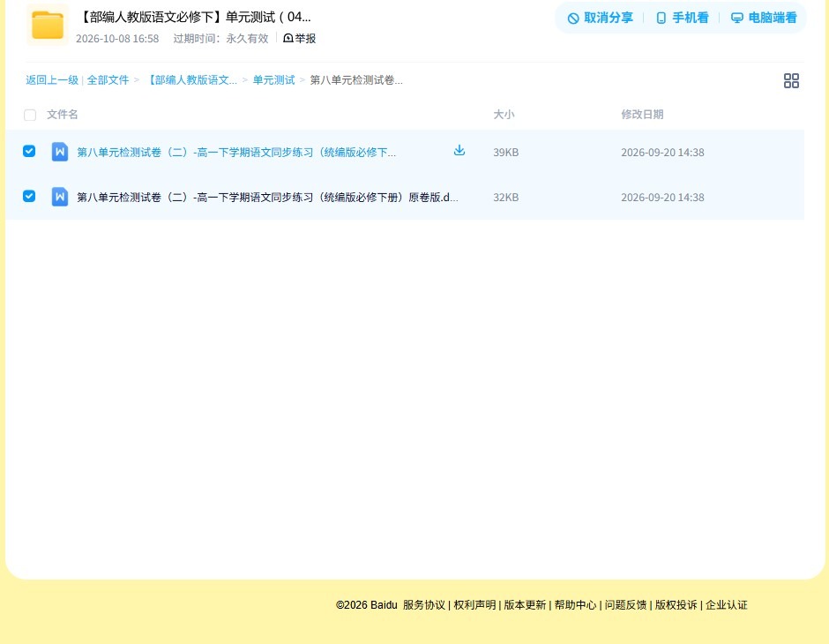Click Word icon of the 39KB file
Image resolution: width=829 pixels, height=644 pixels.
pyautogui.click(x=60, y=153)
